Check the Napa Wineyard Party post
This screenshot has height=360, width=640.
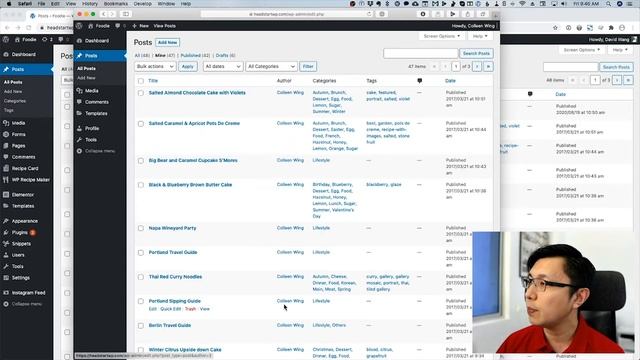[141, 228]
